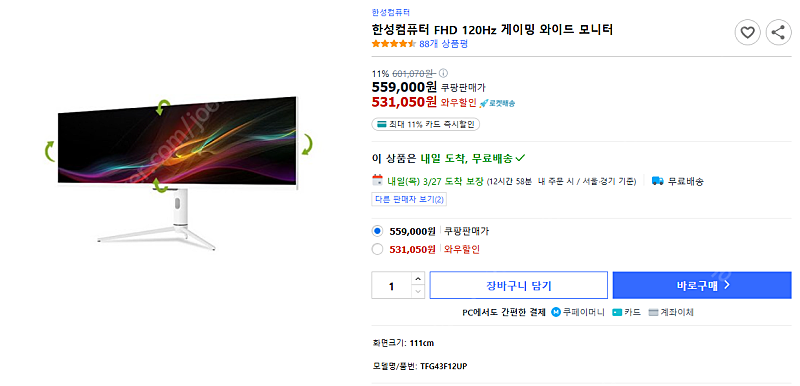This screenshot has width=800, height=386.
Task: Click the quantity input field
Action: 391,286
